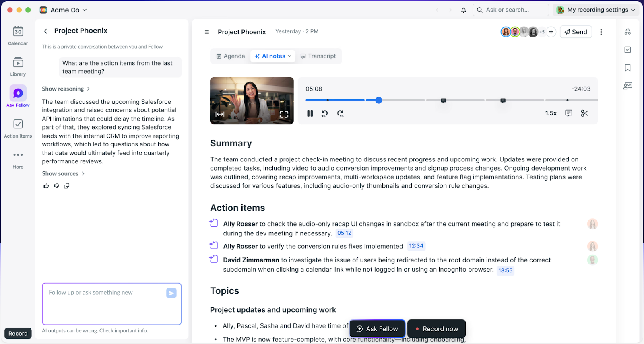Change the 1.5x playback speed
Viewport: 644px width, 344px height.
[x=551, y=113]
